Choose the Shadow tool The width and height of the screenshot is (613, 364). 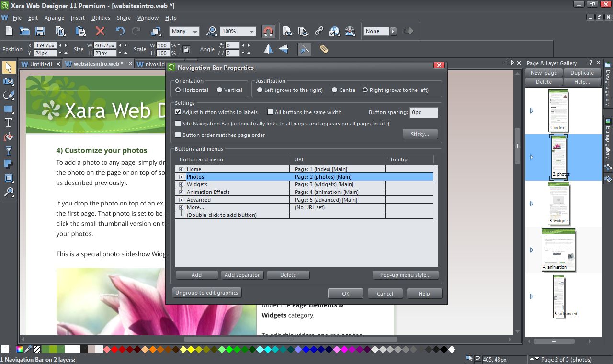(9, 164)
